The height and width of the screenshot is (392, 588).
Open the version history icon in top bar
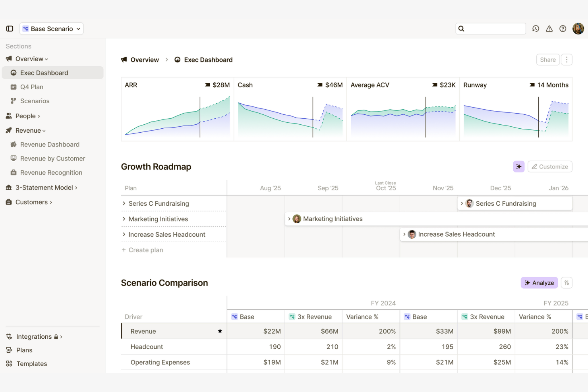[536, 28]
